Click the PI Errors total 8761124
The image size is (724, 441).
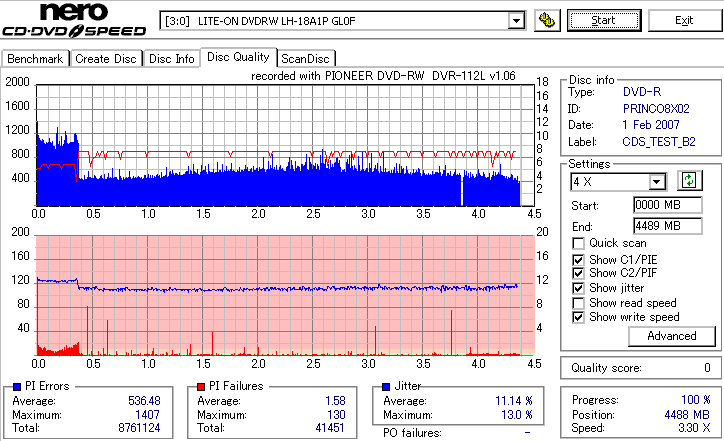(x=139, y=428)
